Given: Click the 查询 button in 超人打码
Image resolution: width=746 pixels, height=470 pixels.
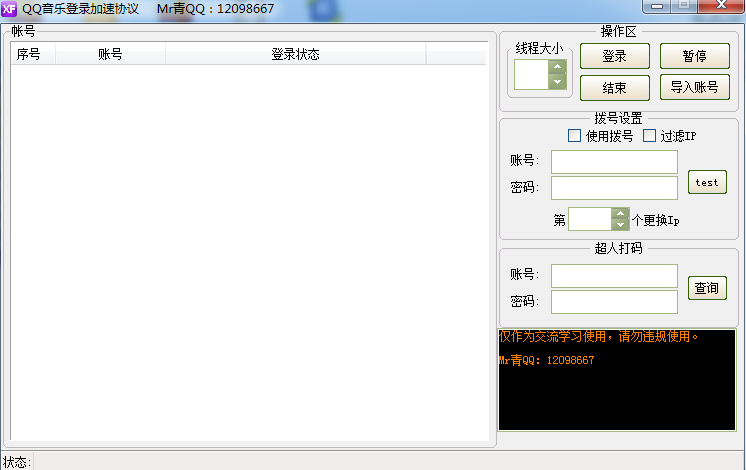Looking at the screenshot, I should (707, 288).
